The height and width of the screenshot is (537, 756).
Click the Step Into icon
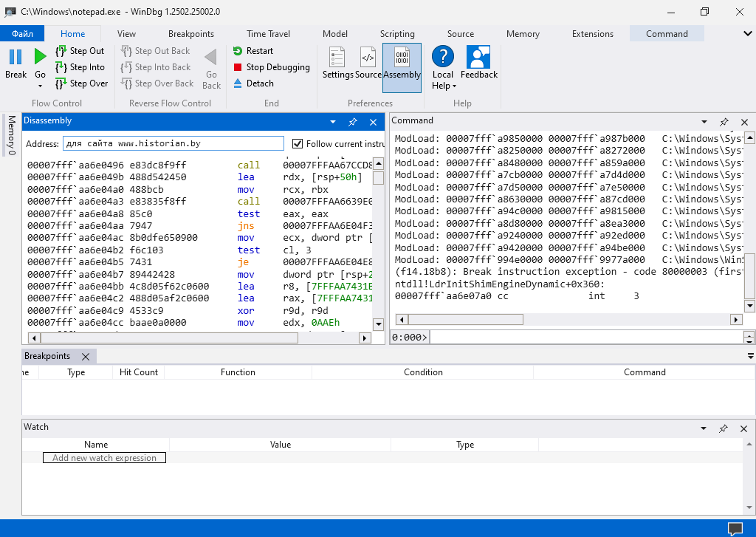click(x=61, y=67)
